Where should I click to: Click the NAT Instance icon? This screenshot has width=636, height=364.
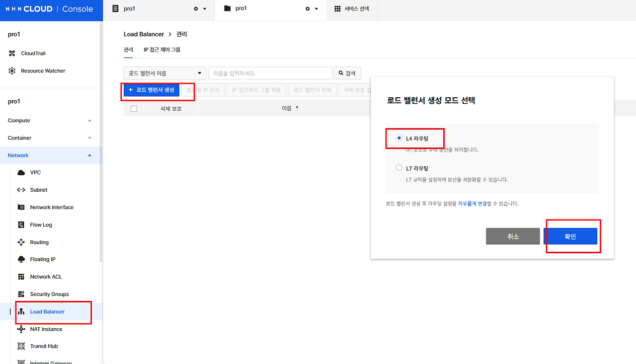click(x=21, y=329)
